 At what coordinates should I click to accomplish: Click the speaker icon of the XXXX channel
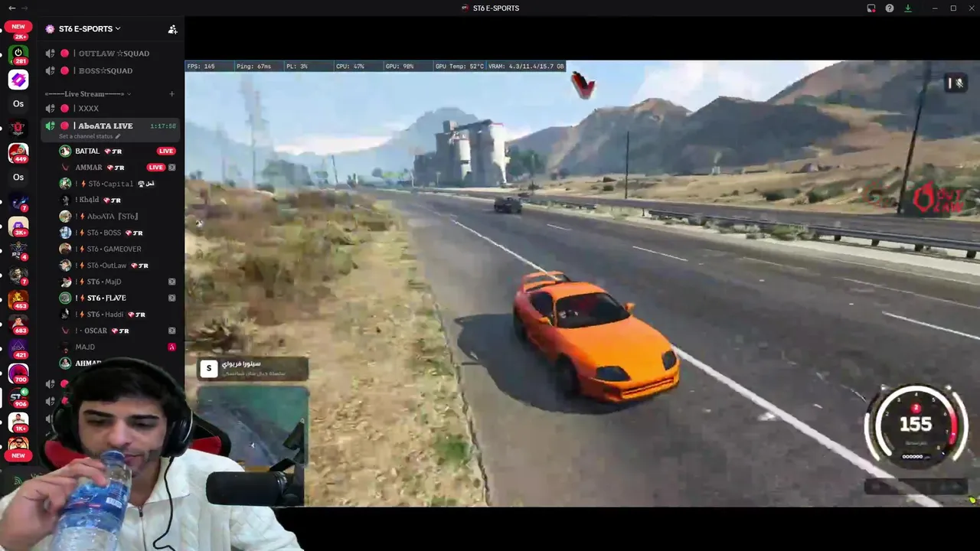tap(50, 109)
